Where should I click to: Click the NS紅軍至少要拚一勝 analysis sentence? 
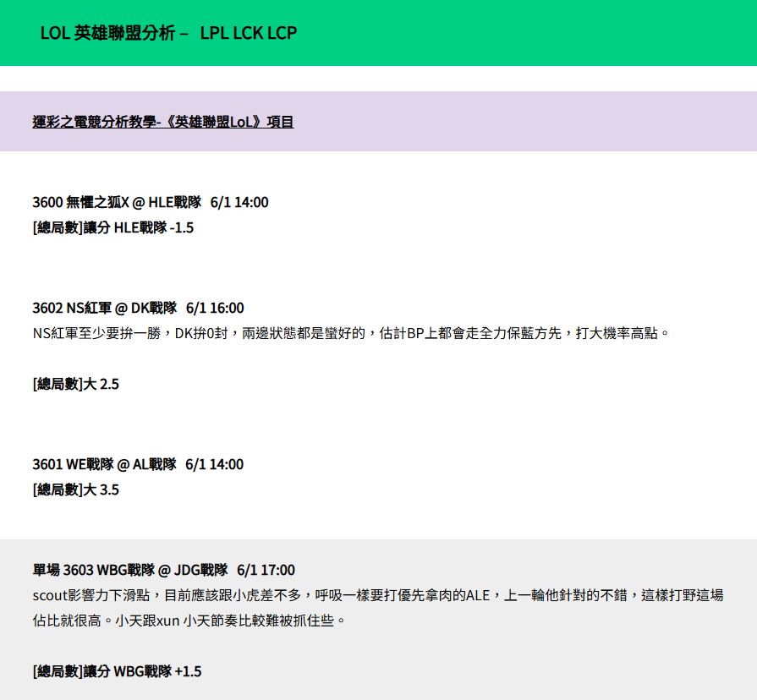pyautogui.click(x=351, y=333)
